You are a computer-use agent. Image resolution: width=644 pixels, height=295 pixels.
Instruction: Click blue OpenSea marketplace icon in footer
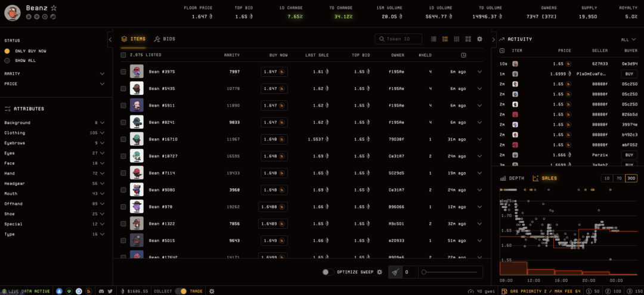pyautogui.click(x=59, y=291)
